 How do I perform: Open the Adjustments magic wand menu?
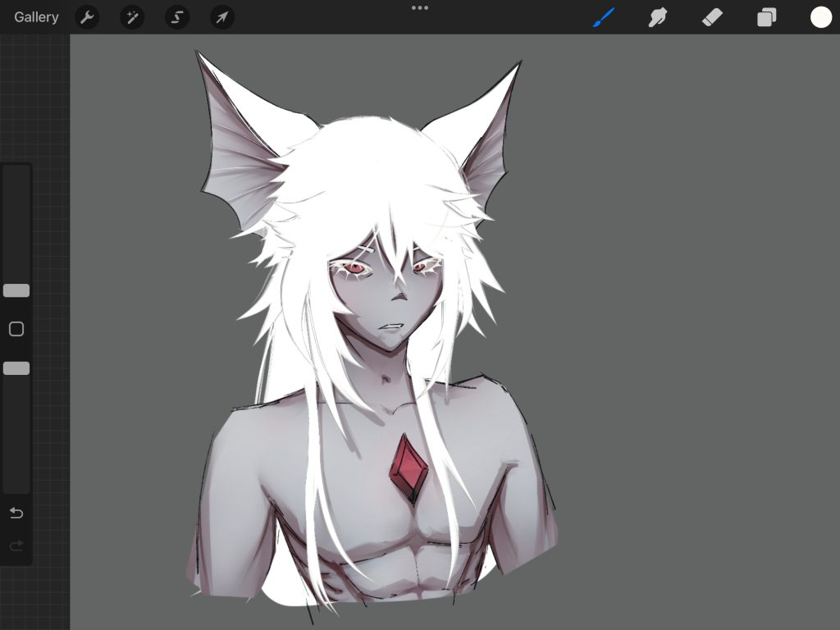132,17
